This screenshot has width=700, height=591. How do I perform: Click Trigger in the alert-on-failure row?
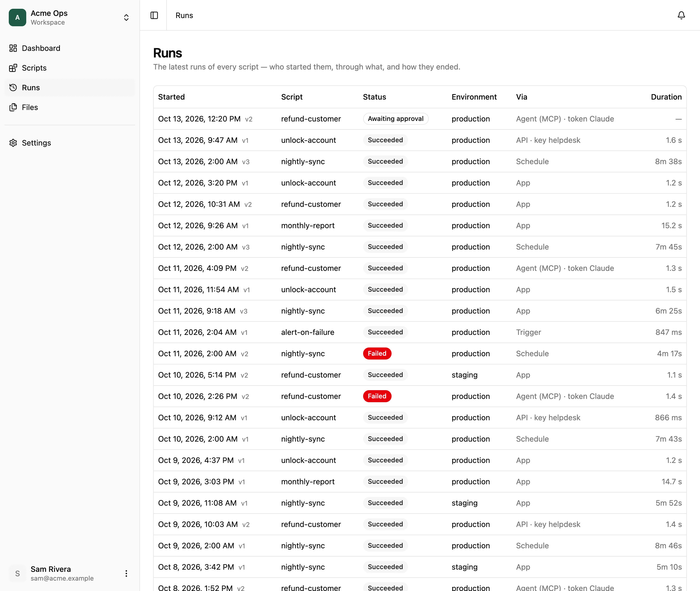[x=528, y=332]
